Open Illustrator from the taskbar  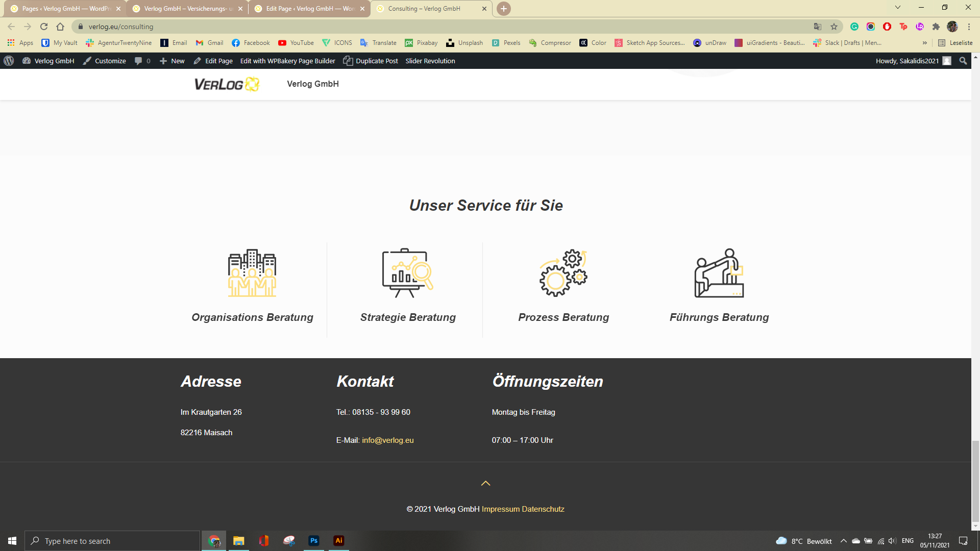point(339,541)
